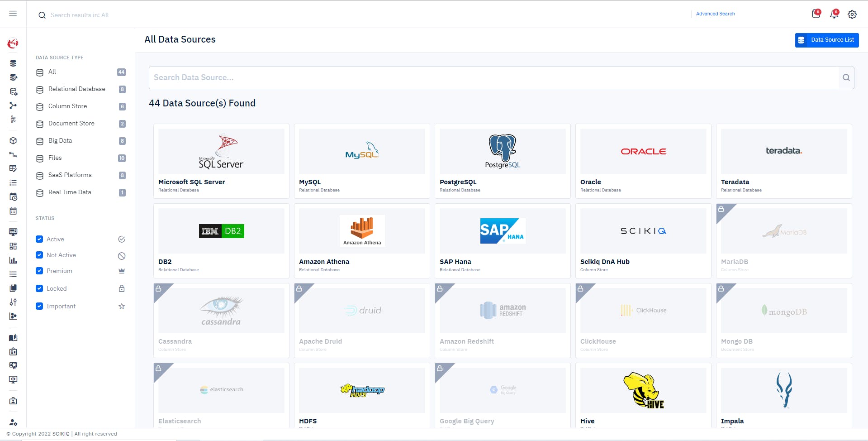
Task: Click the star icon beside Important
Action: point(122,306)
